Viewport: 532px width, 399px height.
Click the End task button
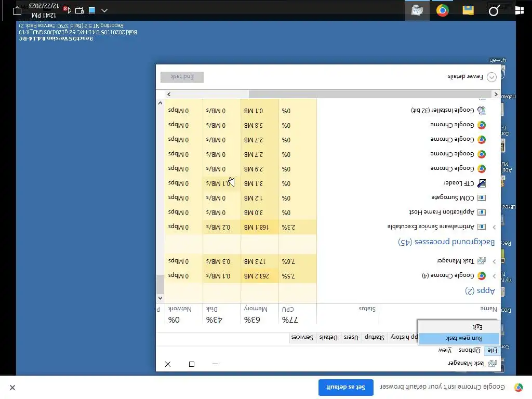(182, 77)
